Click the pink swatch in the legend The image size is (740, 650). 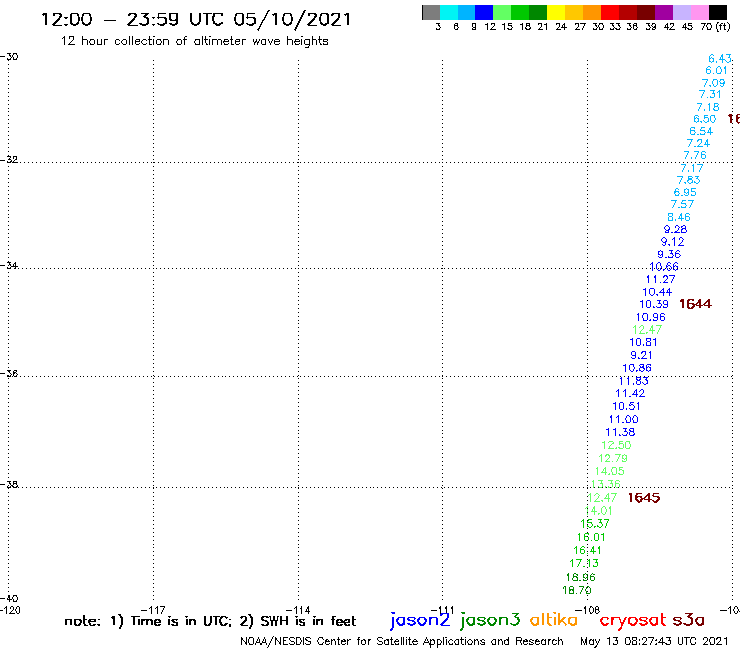[700, 12]
